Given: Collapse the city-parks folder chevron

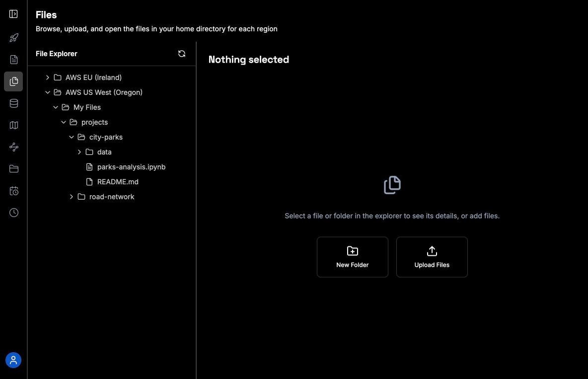Looking at the screenshot, I should pyautogui.click(x=71, y=137).
